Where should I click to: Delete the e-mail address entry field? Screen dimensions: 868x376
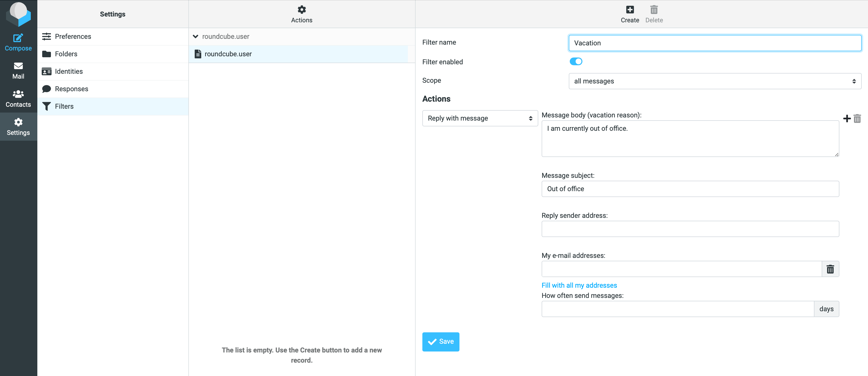(830, 269)
